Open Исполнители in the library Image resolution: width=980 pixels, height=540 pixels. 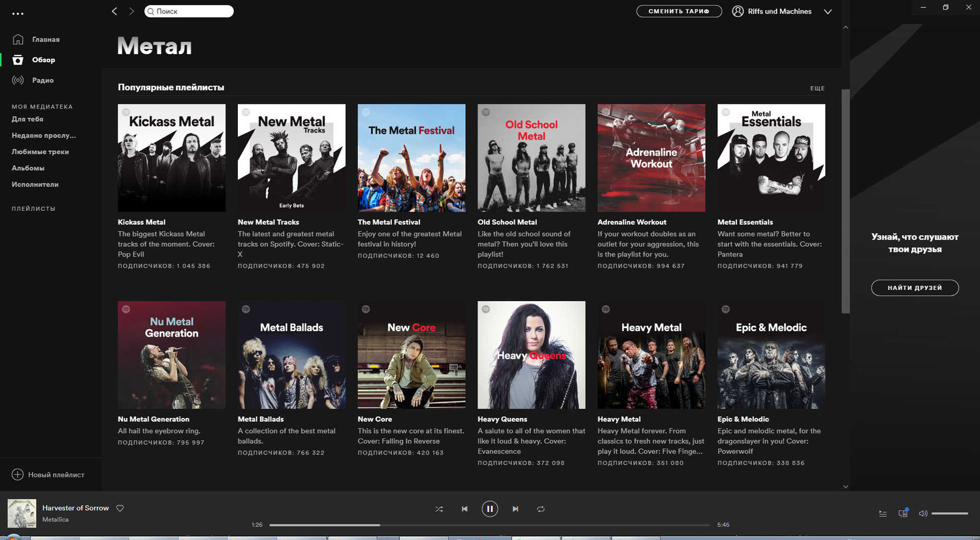[35, 184]
